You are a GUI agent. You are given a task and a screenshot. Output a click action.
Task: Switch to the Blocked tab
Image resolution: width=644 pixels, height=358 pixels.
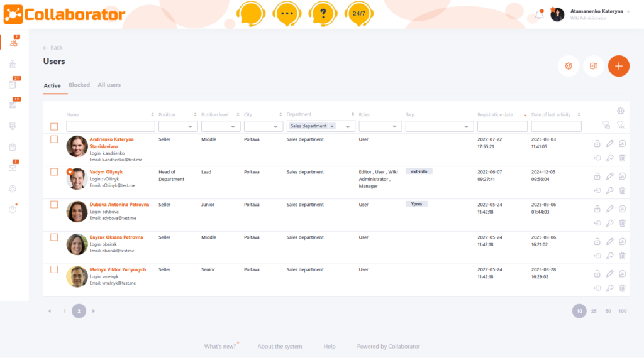tap(79, 85)
